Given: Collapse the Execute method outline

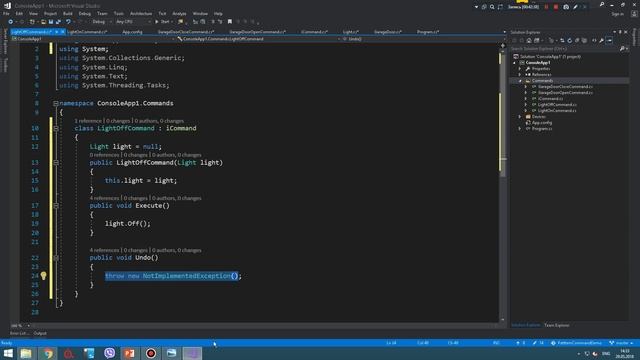Looking at the screenshot, I should 56,206.
